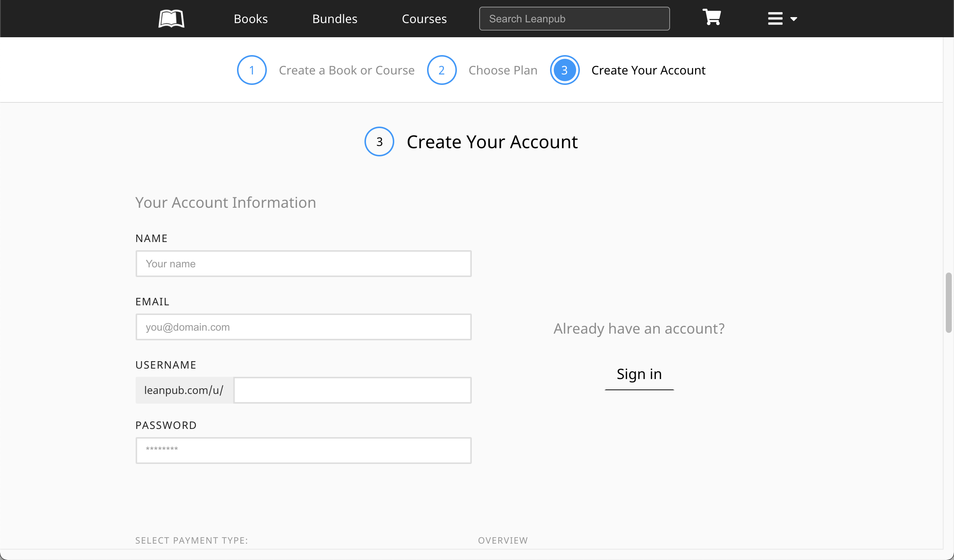The image size is (954, 560).
Task: Focus the Search Leanpub field
Action: (574, 19)
